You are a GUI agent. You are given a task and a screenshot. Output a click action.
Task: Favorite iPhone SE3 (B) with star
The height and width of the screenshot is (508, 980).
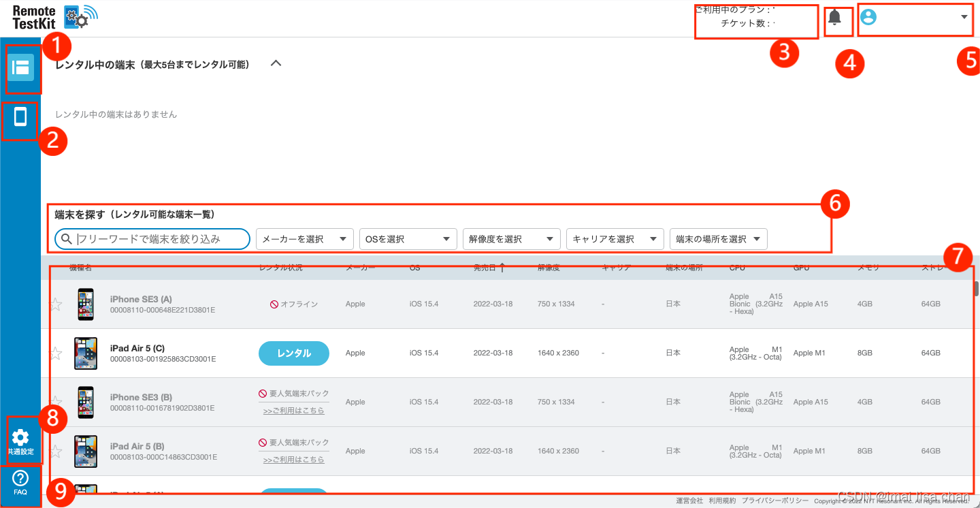point(56,402)
